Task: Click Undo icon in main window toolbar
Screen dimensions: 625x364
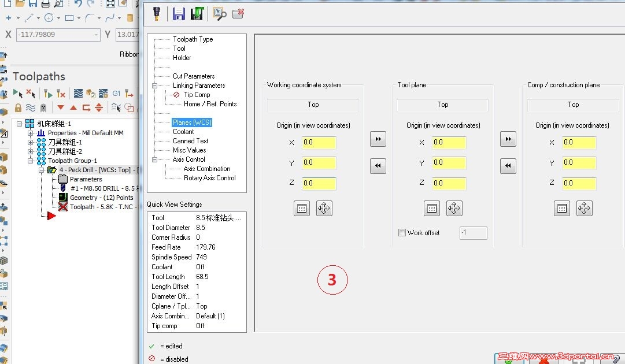Action: (77, 3)
